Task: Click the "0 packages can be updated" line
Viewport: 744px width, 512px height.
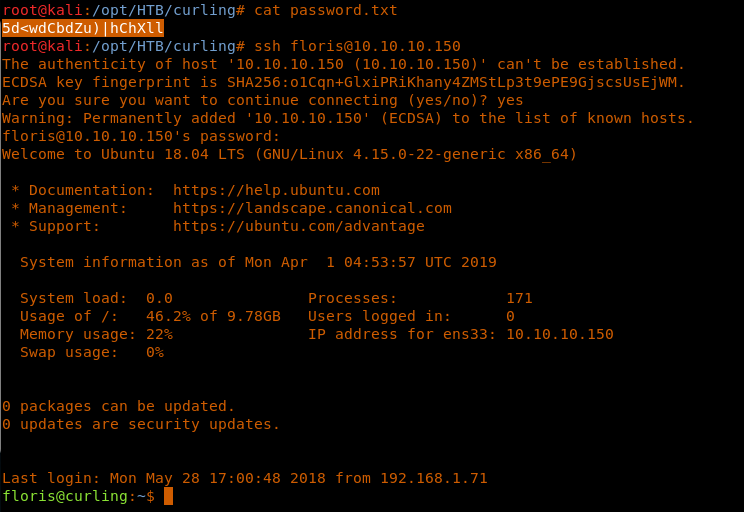Action: point(118,406)
